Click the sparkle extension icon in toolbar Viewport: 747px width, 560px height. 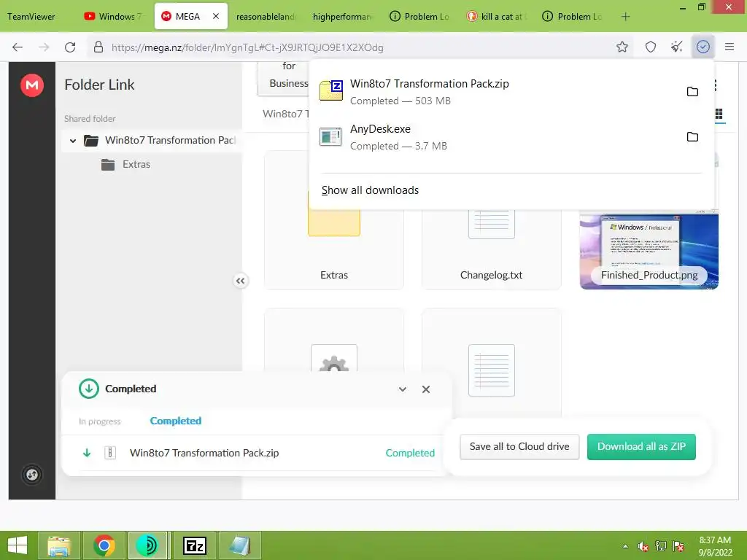(x=676, y=47)
